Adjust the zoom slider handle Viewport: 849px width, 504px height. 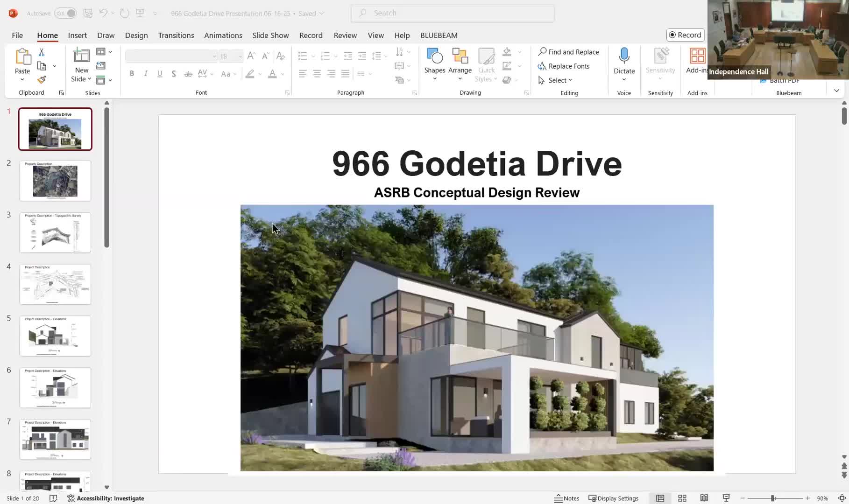point(773,498)
